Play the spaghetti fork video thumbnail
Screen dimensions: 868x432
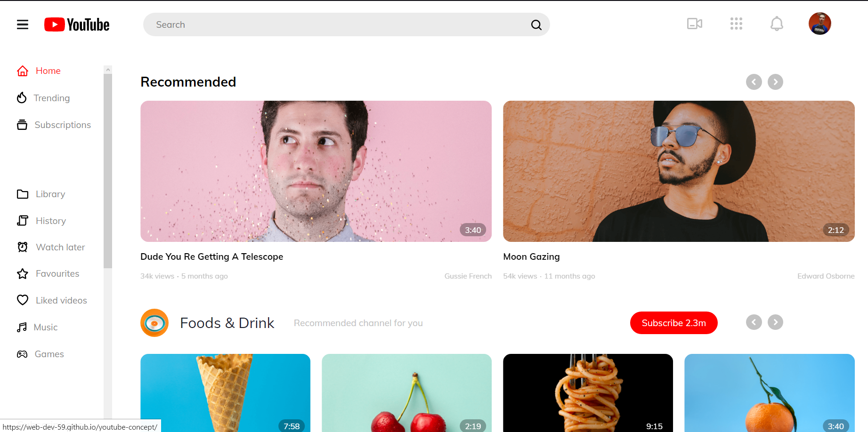[588, 393]
